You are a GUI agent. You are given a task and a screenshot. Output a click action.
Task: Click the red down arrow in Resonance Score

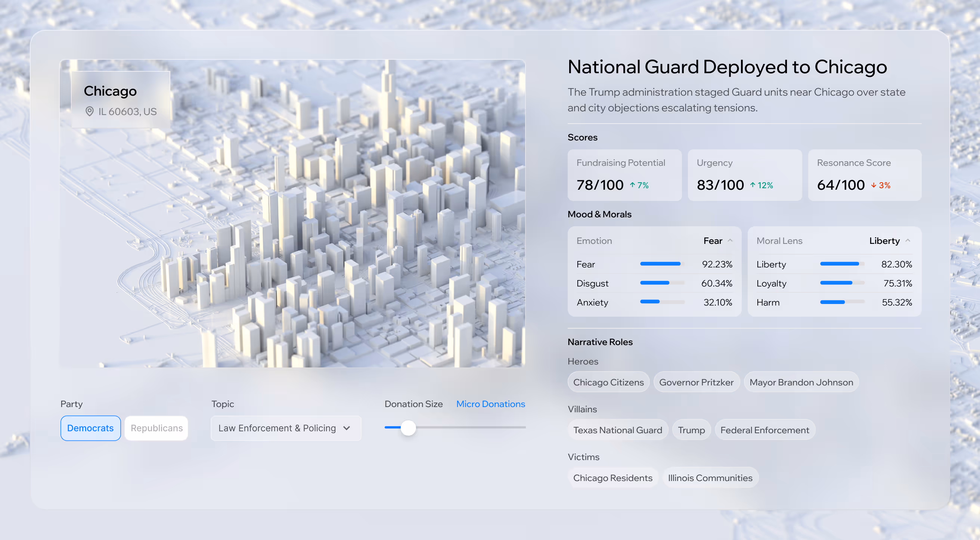pos(874,185)
